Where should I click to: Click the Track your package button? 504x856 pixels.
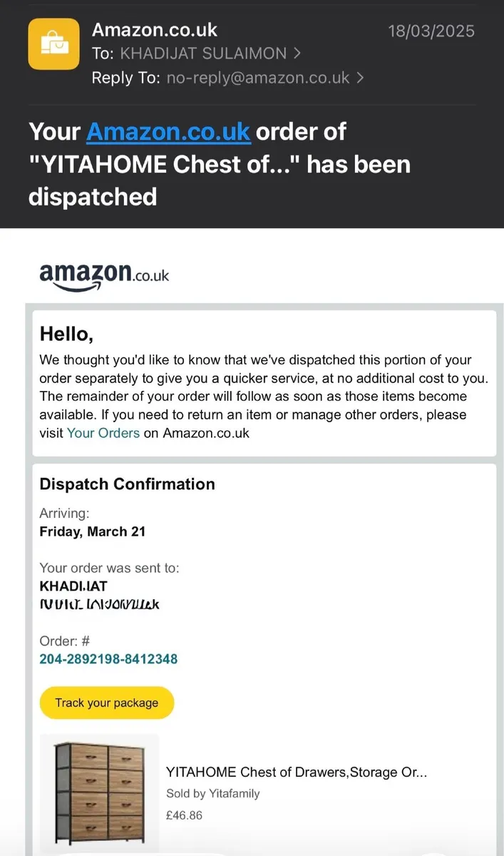(x=107, y=703)
